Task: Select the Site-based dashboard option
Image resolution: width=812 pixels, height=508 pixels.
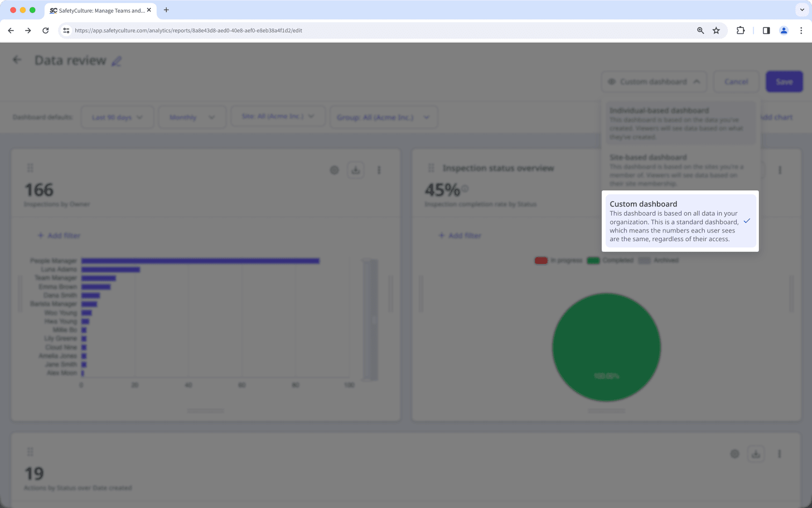Action: tap(680, 170)
